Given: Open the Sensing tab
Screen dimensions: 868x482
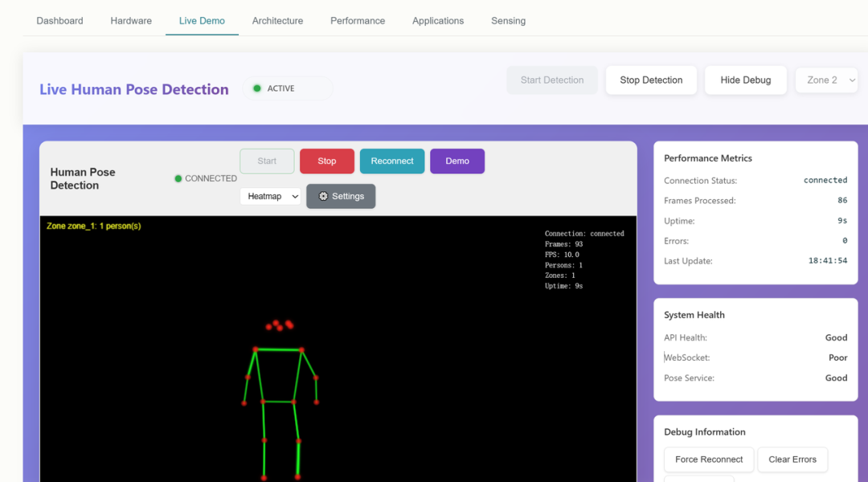Looking at the screenshot, I should point(508,21).
